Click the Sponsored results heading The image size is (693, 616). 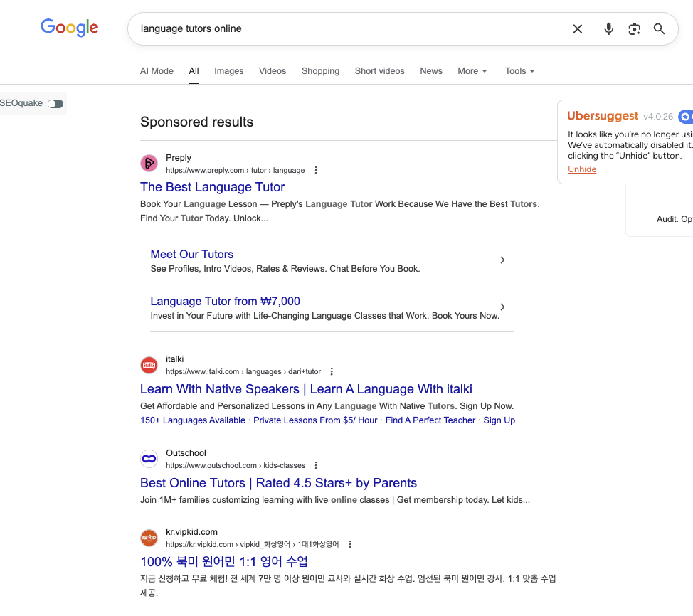click(x=196, y=122)
